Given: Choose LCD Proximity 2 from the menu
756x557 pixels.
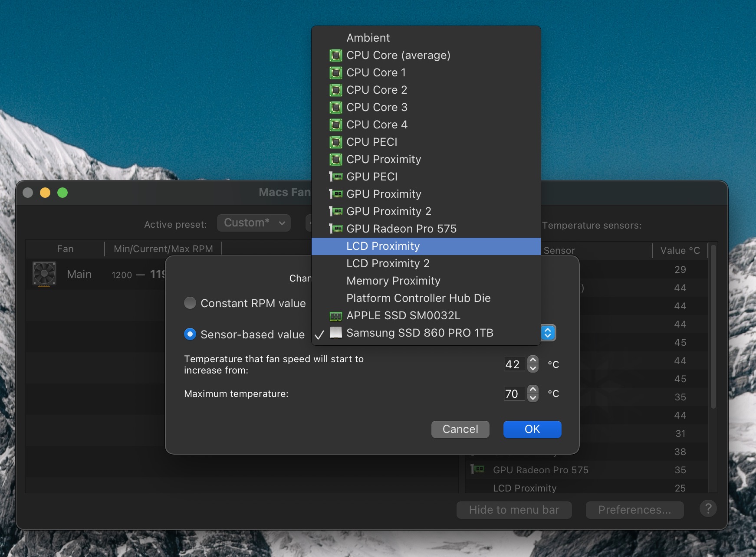Looking at the screenshot, I should pyautogui.click(x=426, y=263).
